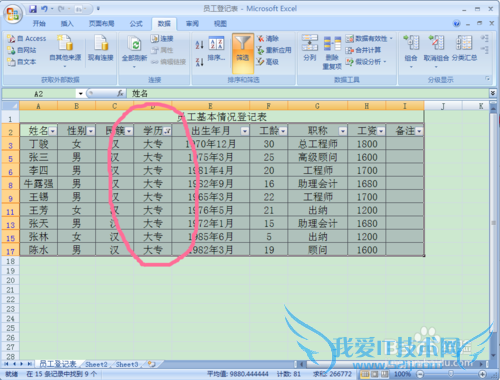Switch to 审阅 tab
The image size is (500, 380).
(192, 23)
